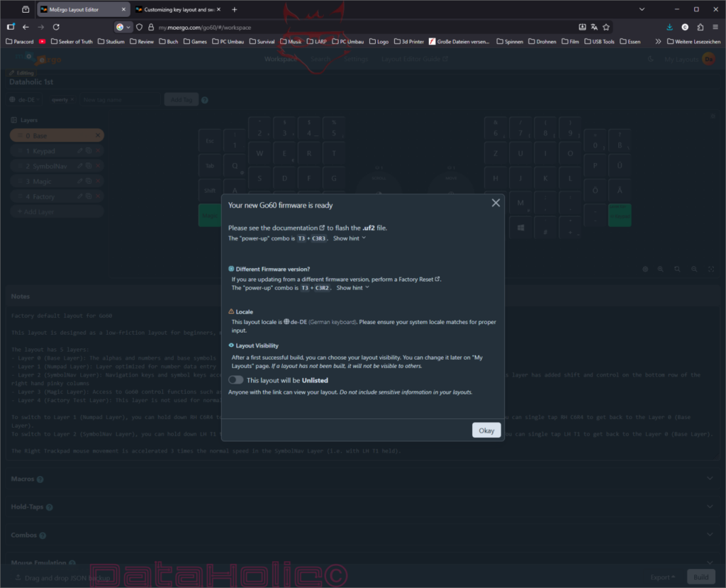The image size is (726, 588).
Task: Open the Factory Reset link
Action: [x=421, y=279]
